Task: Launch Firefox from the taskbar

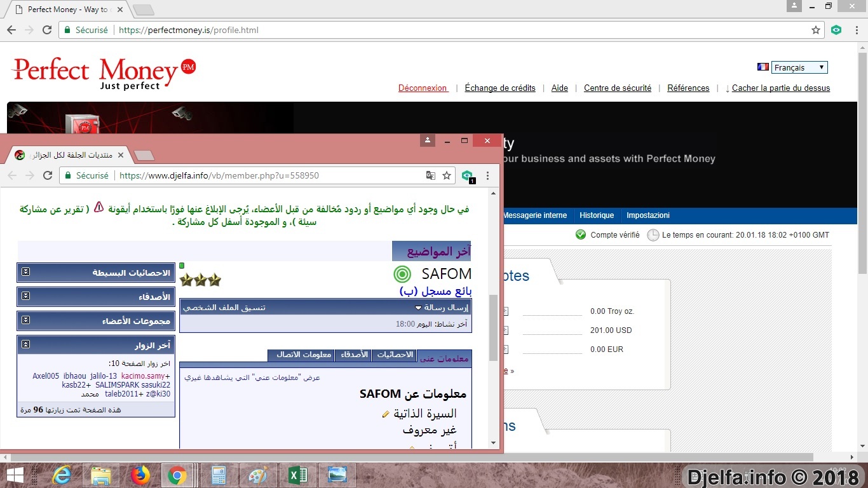Action: pyautogui.click(x=140, y=475)
